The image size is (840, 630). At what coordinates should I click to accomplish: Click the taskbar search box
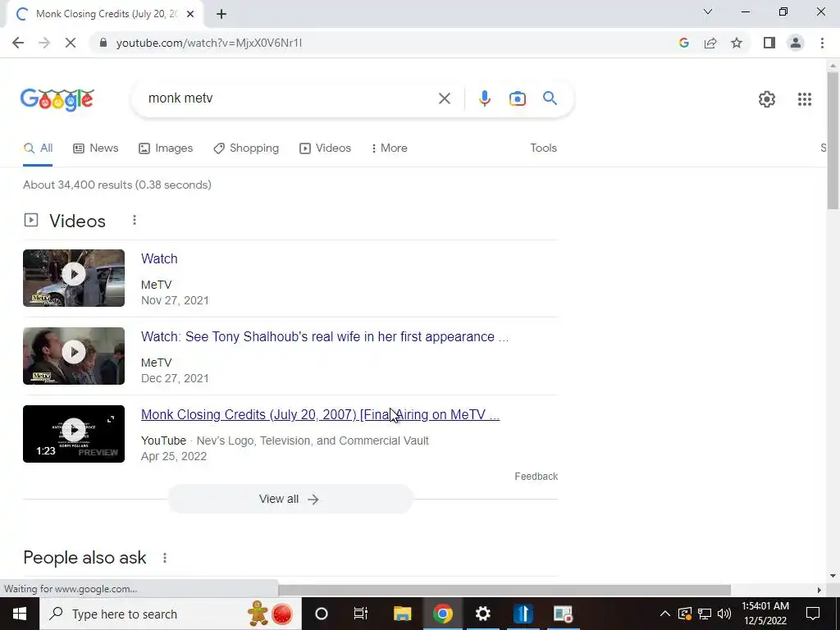coord(171,614)
